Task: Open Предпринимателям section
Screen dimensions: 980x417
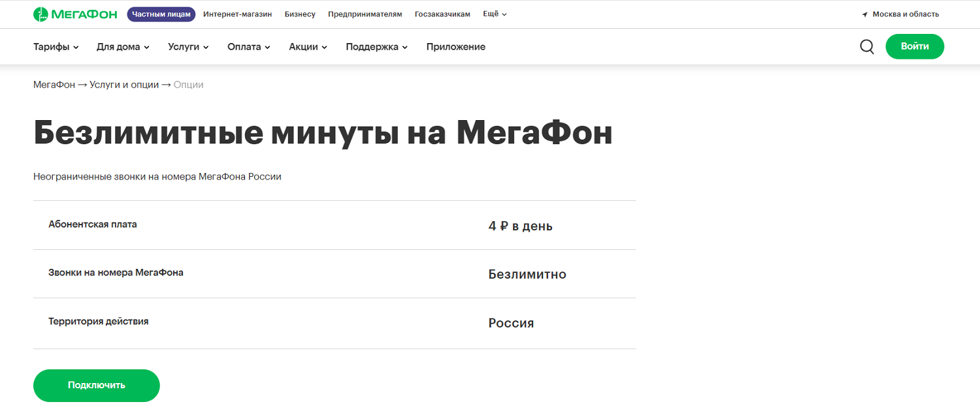Action: click(365, 14)
